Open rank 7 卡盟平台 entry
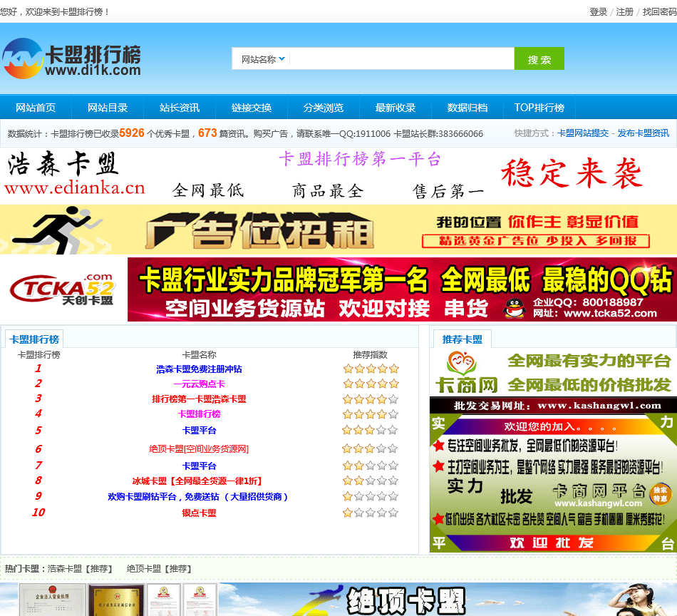Screen dimensions: 677x616 tap(199, 466)
